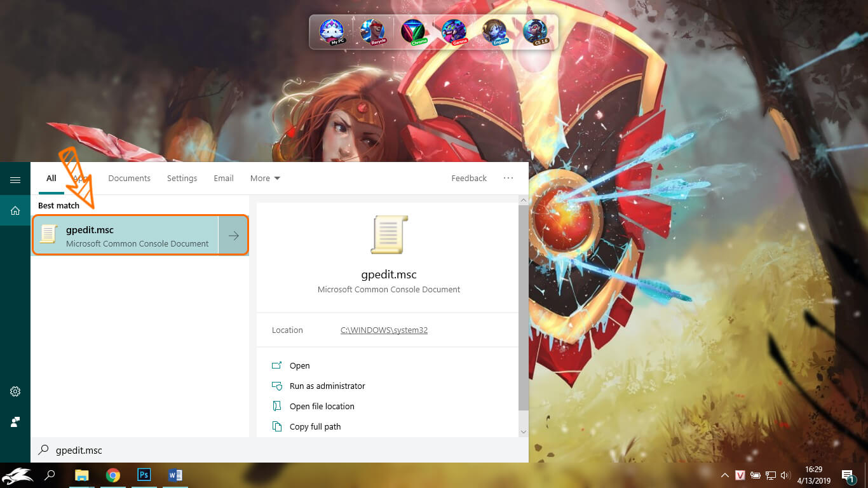Choose Open in preview actions
The width and height of the screenshot is (868, 488).
(299, 366)
